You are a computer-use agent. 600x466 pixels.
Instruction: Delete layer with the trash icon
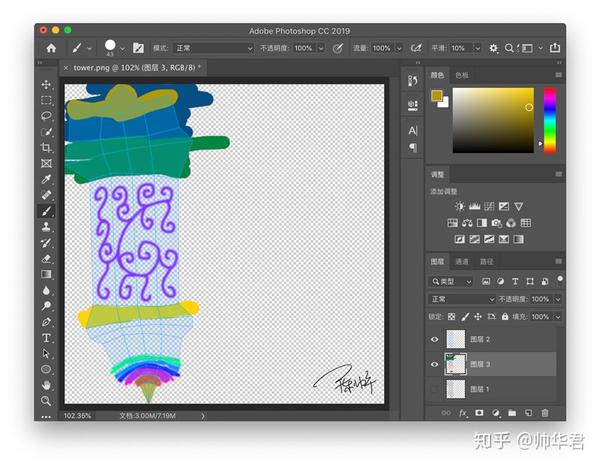click(545, 413)
